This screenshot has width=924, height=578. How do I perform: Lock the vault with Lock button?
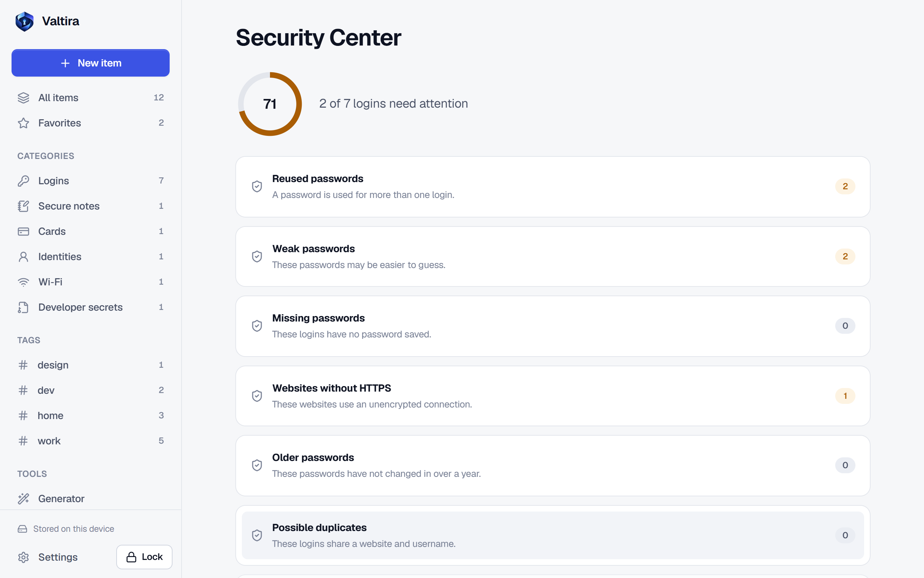click(144, 557)
